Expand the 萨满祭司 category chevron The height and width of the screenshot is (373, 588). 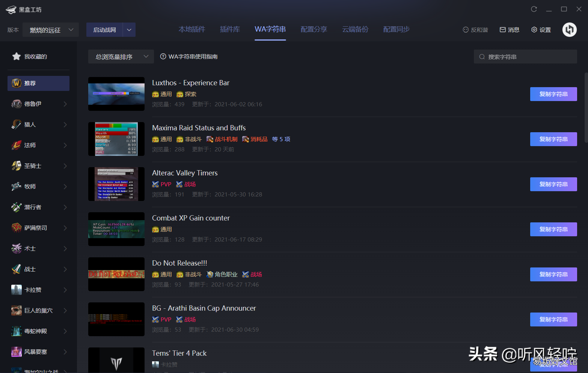point(65,228)
